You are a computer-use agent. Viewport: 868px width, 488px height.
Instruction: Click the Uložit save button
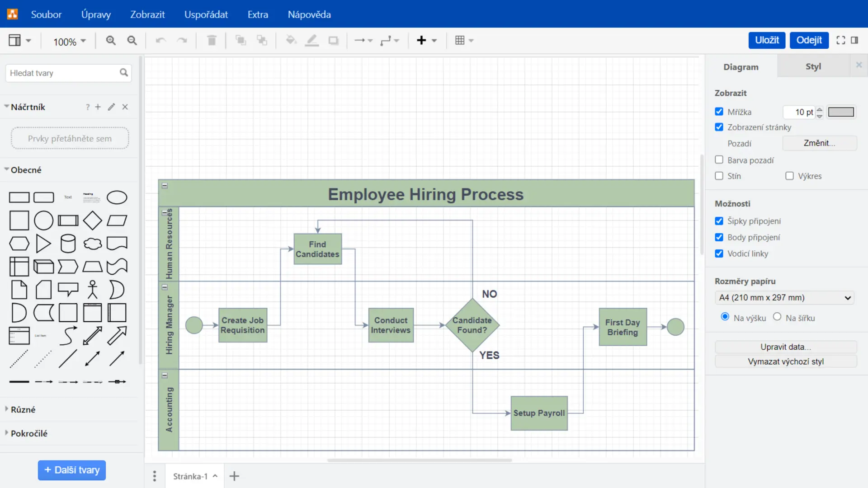767,40
